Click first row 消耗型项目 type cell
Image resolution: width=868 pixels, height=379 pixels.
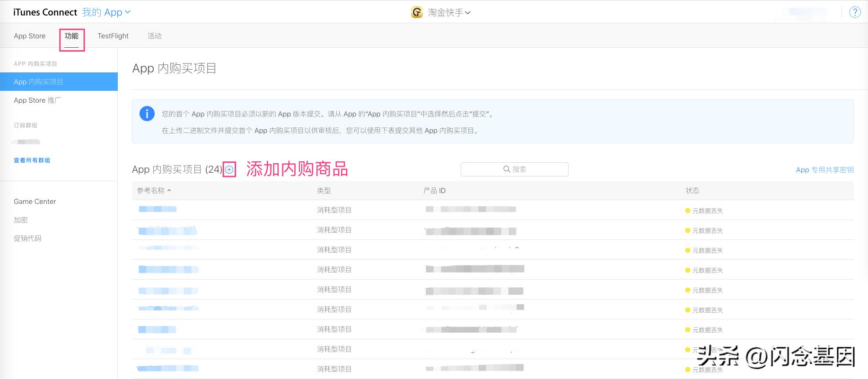click(x=334, y=210)
